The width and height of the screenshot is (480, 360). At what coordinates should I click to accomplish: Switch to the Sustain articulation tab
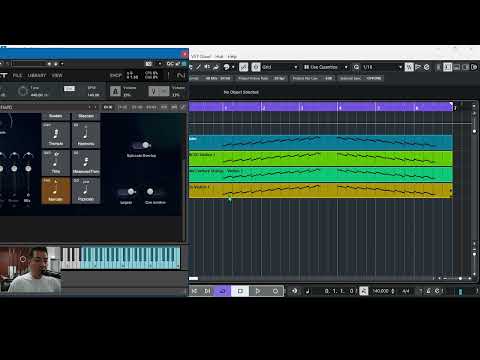56,116
